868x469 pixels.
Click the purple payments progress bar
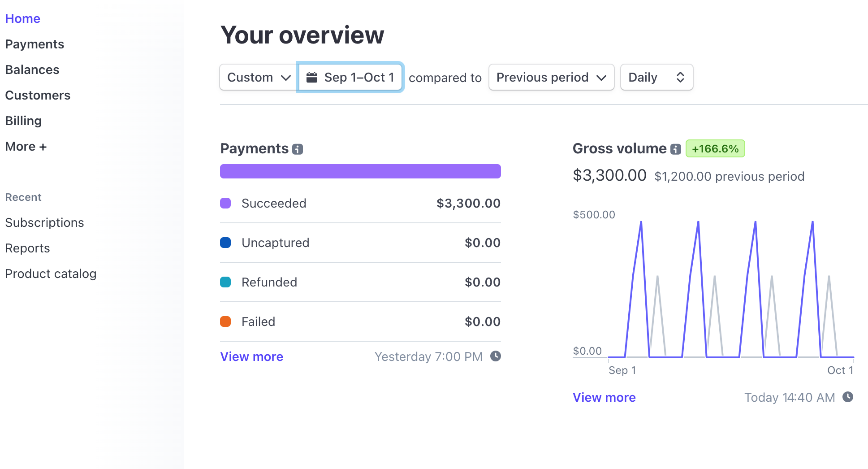(x=360, y=171)
